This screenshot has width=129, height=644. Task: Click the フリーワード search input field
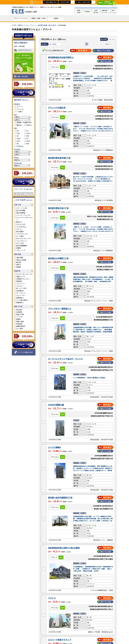pyautogui.click(x=24, y=194)
